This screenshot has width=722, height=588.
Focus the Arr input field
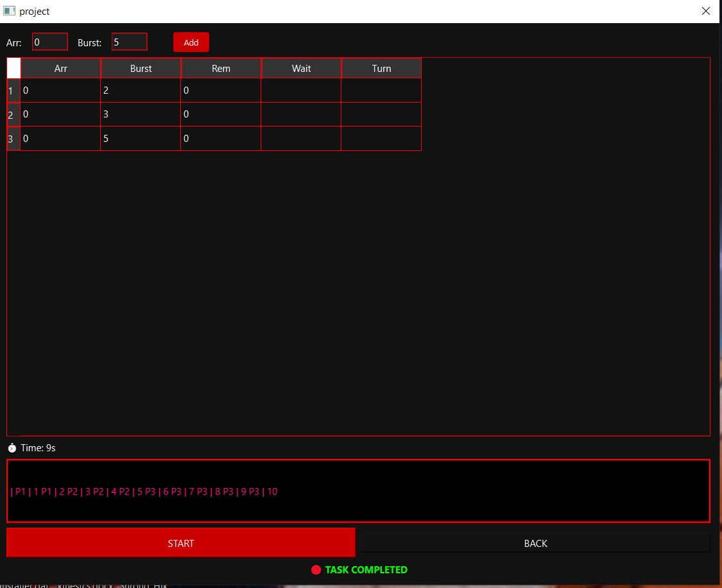49,42
